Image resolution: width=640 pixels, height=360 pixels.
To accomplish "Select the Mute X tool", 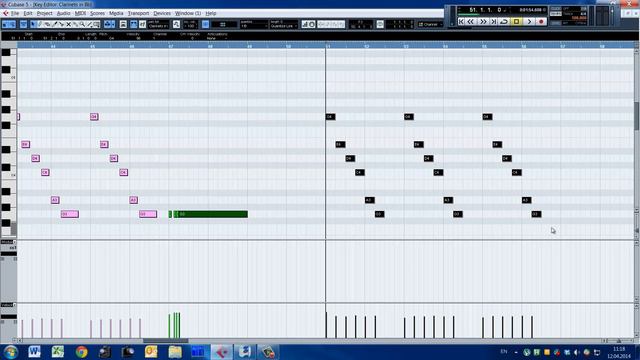I will [69, 24].
